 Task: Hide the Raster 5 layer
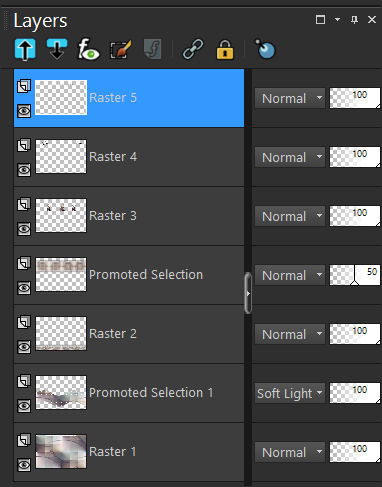pos(24,111)
